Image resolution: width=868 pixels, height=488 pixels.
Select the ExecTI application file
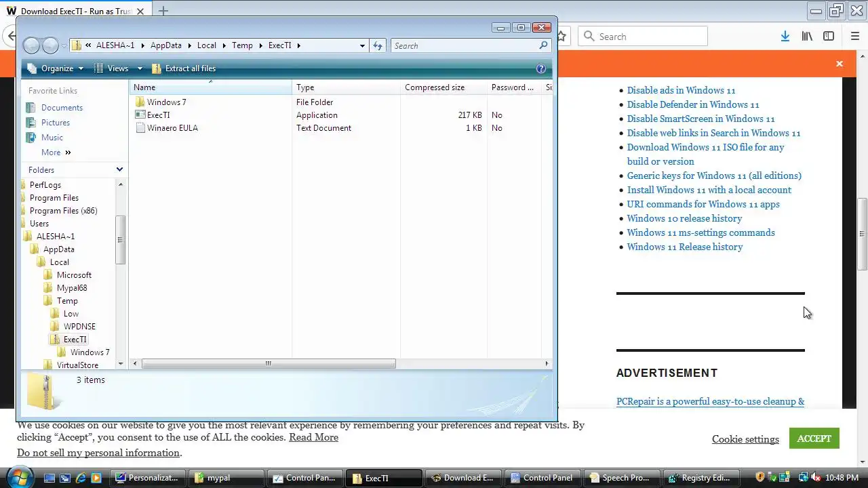159,115
